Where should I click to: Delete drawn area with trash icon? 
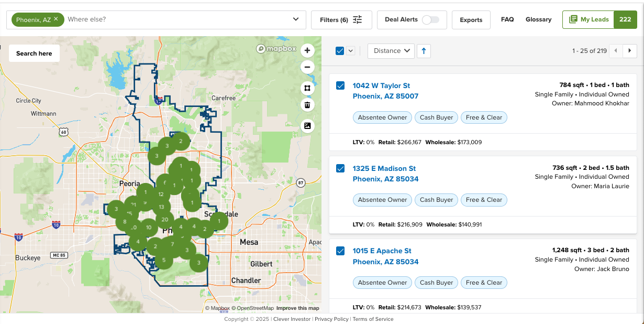307,105
